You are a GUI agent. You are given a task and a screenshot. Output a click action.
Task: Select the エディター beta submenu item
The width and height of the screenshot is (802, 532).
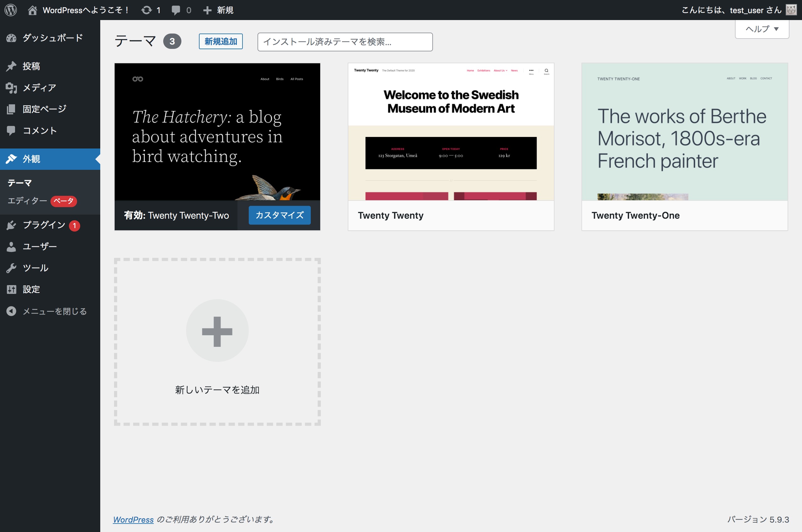[x=27, y=201]
